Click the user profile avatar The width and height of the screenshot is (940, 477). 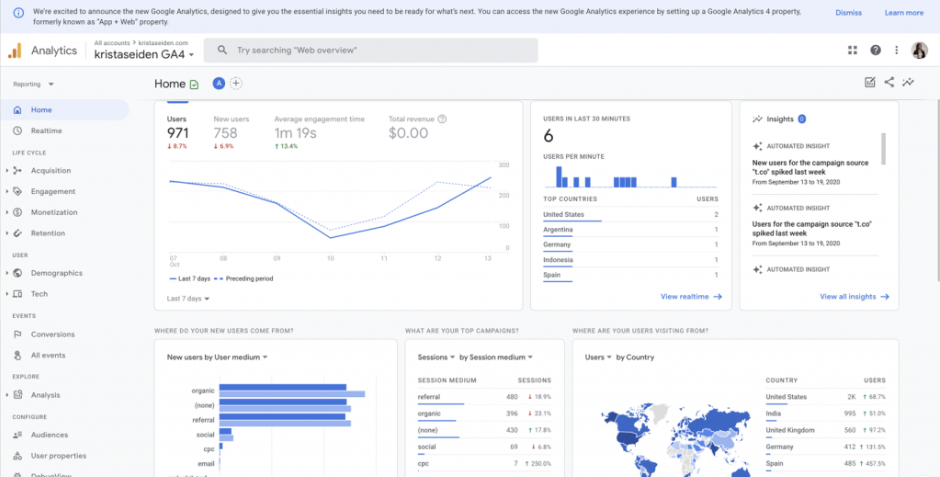(919, 50)
